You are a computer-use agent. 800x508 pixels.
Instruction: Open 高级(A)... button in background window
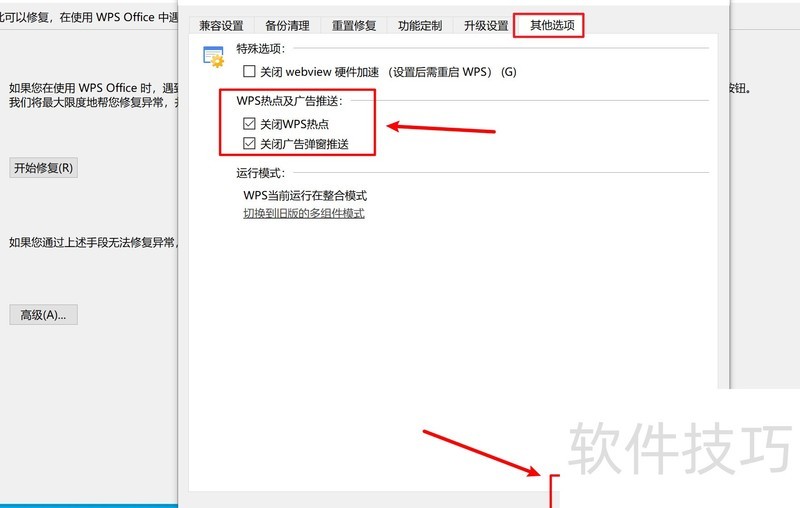click(x=43, y=315)
